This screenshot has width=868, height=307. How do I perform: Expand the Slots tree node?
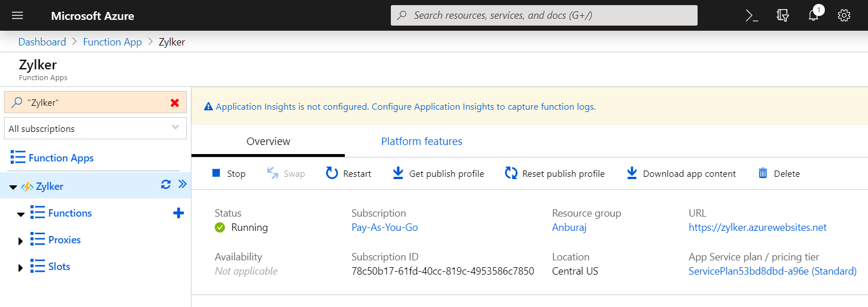click(21, 268)
